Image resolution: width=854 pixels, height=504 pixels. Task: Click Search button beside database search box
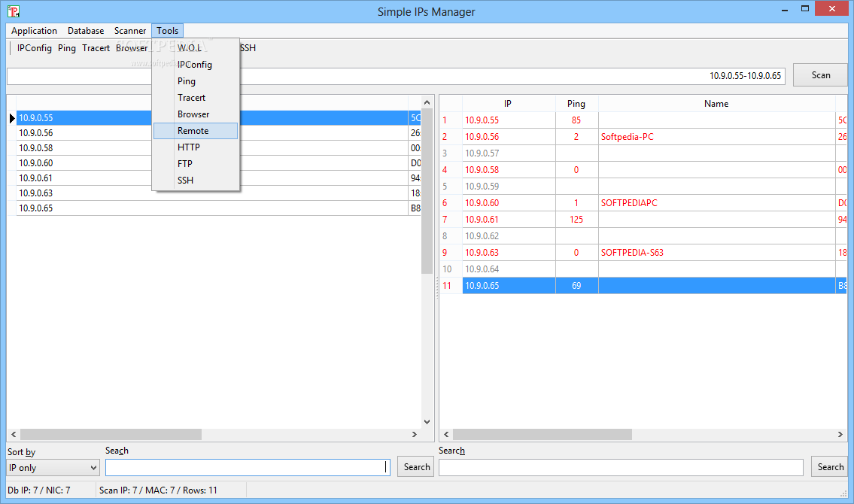pyautogui.click(x=416, y=467)
